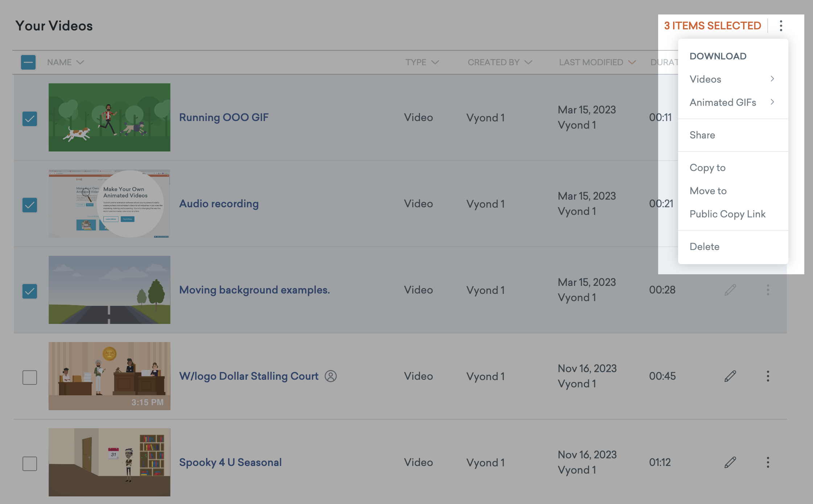The height and width of the screenshot is (504, 813).
Task: Deselect the Running OOO GIF checkbox
Action: tap(29, 118)
